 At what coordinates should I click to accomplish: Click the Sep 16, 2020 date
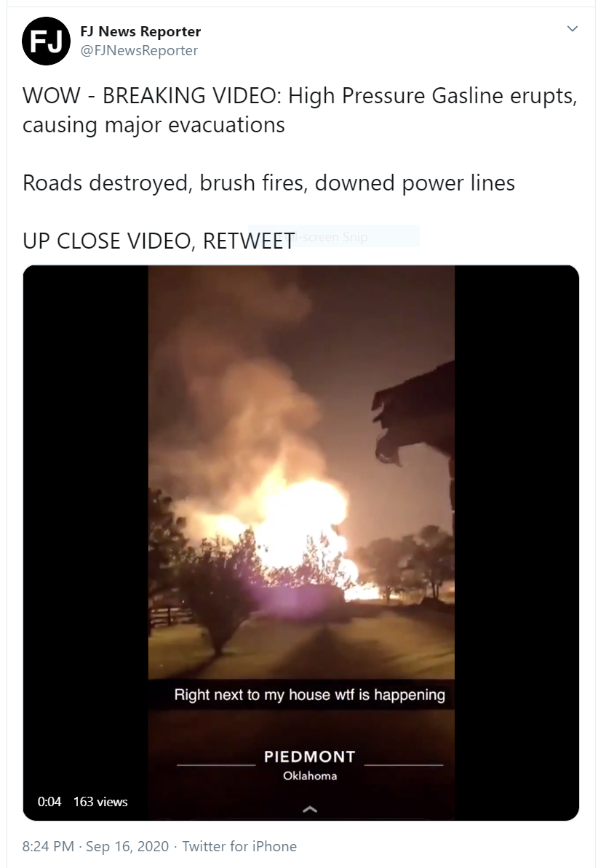coord(127,846)
